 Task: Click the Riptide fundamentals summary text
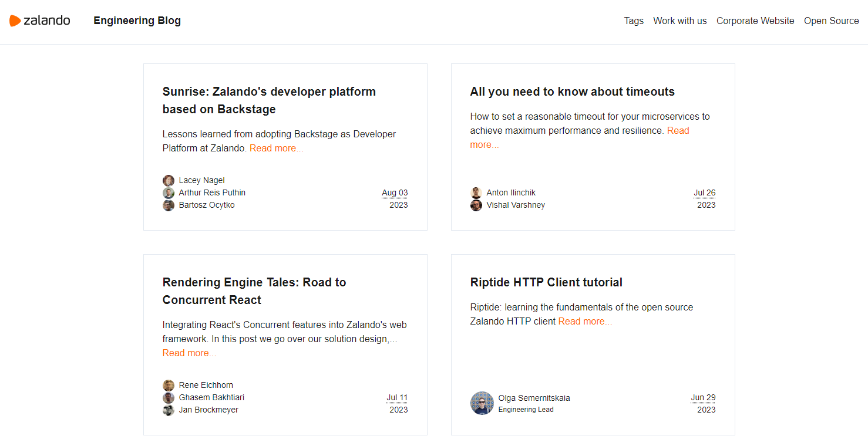(582, 314)
